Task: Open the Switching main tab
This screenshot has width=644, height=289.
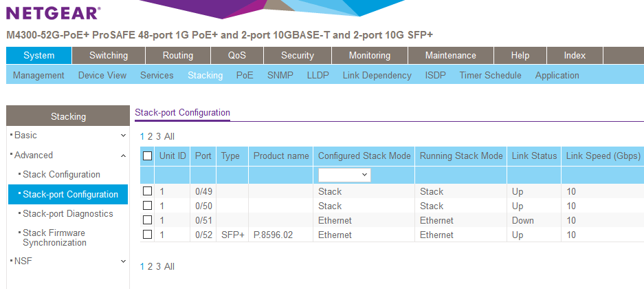Action: coord(109,56)
